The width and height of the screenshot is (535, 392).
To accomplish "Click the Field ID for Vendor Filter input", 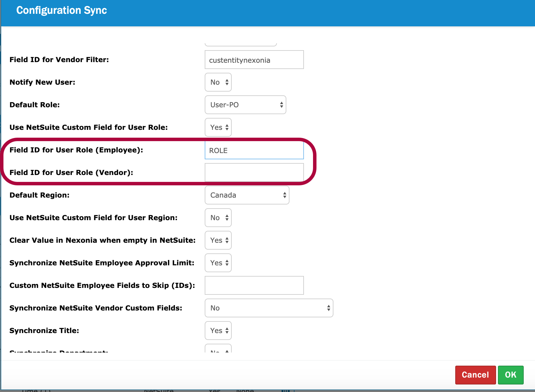I will [254, 60].
